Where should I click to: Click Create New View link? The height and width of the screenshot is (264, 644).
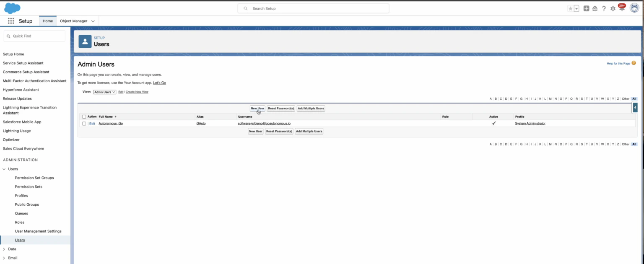pyautogui.click(x=137, y=92)
